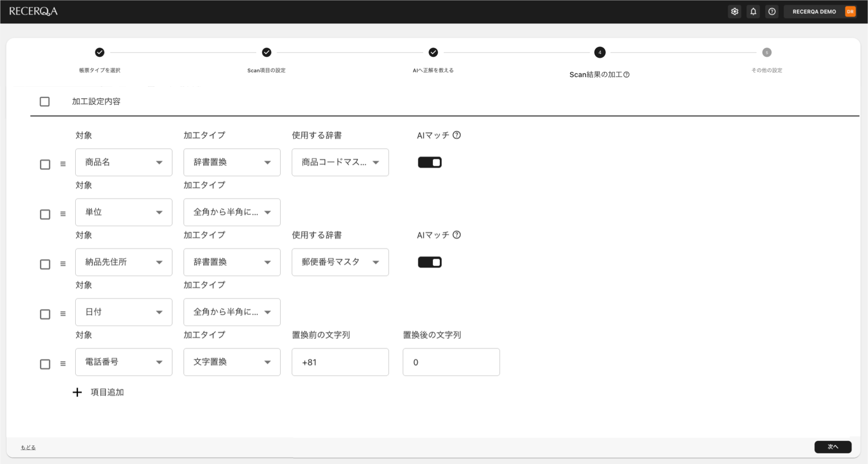Go to Scan項目の設定 step label
The height and width of the screenshot is (464, 868).
[266, 71]
